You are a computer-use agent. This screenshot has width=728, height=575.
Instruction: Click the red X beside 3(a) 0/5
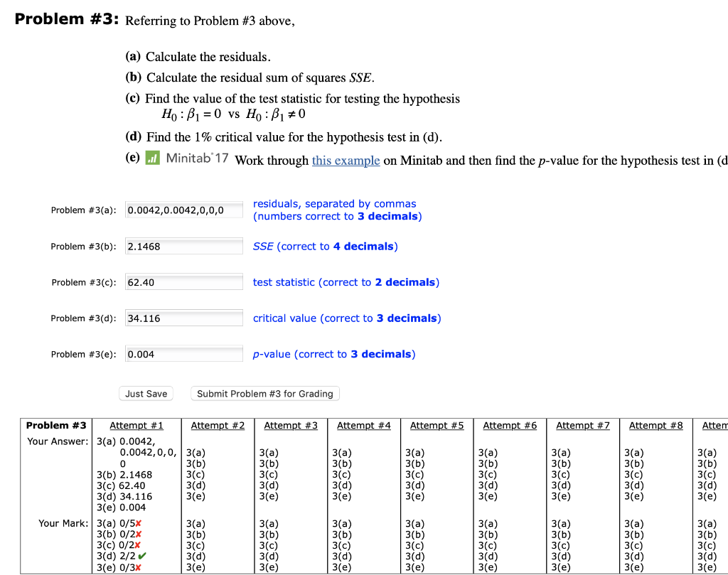coord(138,524)
